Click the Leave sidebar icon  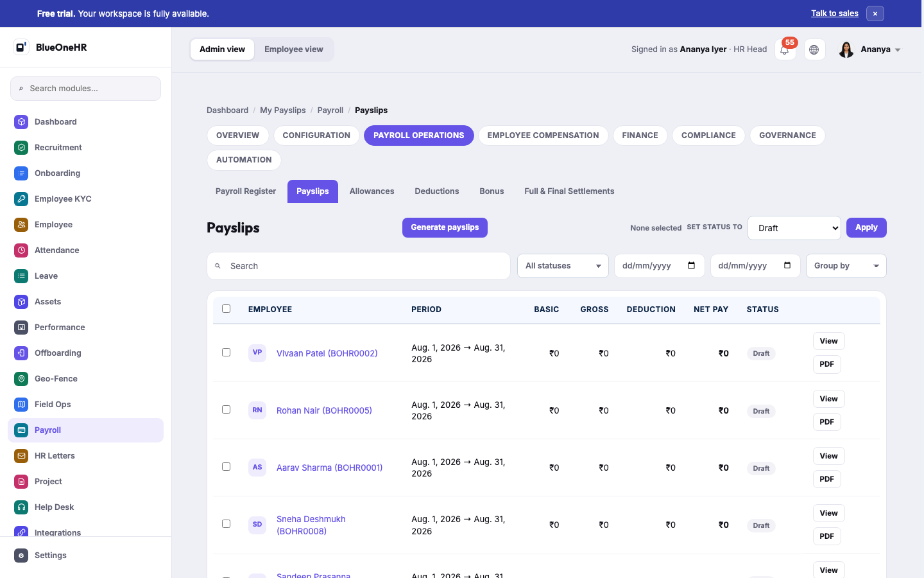tap(21, 276)
